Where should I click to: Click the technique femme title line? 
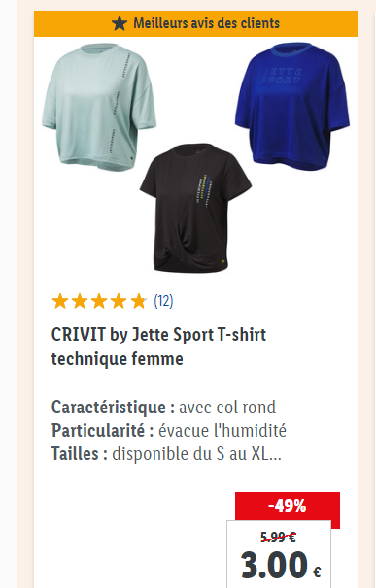tap(118, 358)
